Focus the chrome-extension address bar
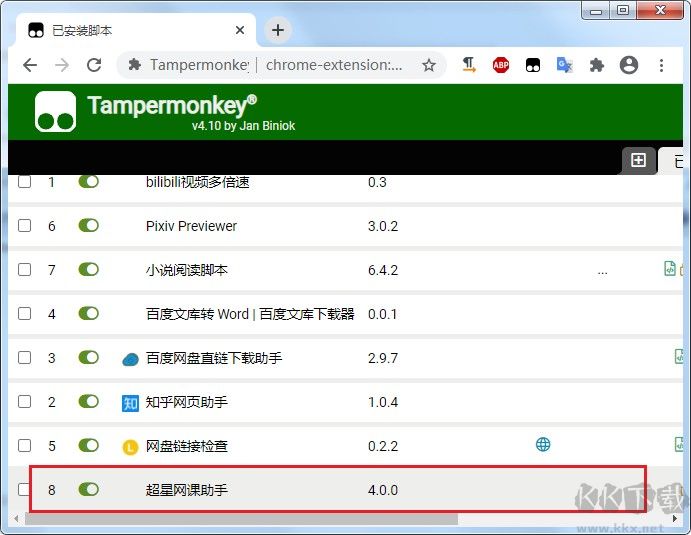Screen dimensions: 691x535 [282, 65]
